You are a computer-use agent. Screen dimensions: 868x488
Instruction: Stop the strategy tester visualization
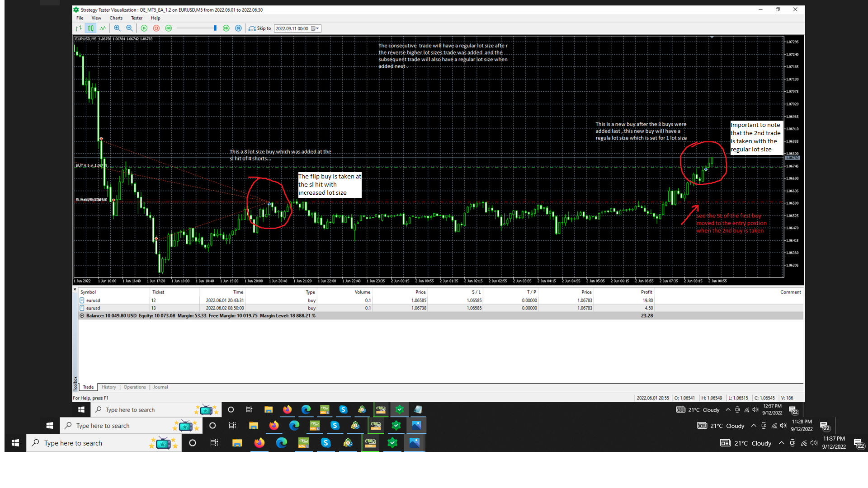pos(156,28)
